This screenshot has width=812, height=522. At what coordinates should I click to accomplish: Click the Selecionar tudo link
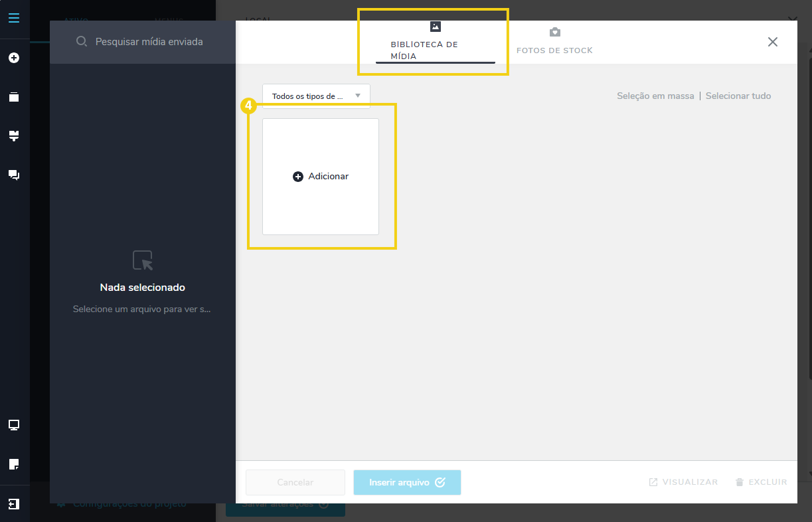[x=738, y=96]
